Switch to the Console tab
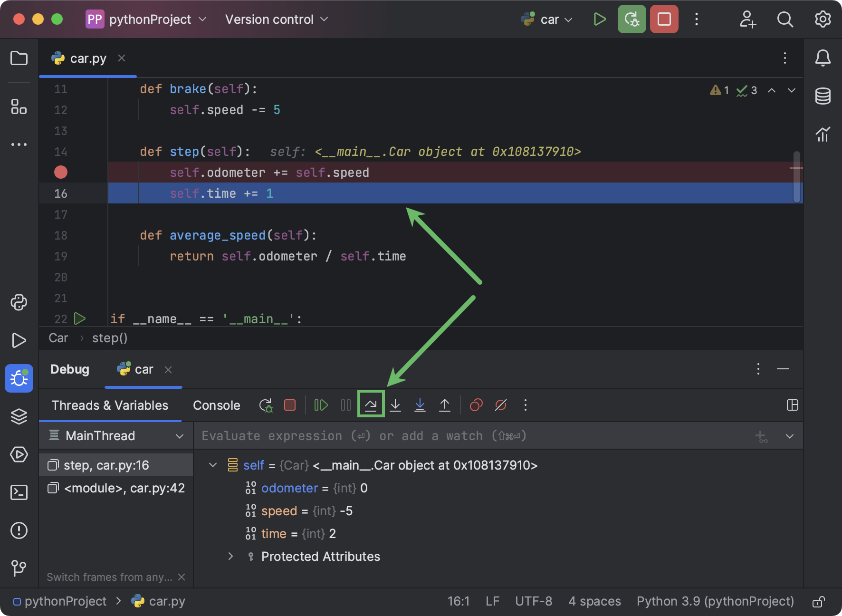This screenshot has height=616, width=842. (216, 405)
